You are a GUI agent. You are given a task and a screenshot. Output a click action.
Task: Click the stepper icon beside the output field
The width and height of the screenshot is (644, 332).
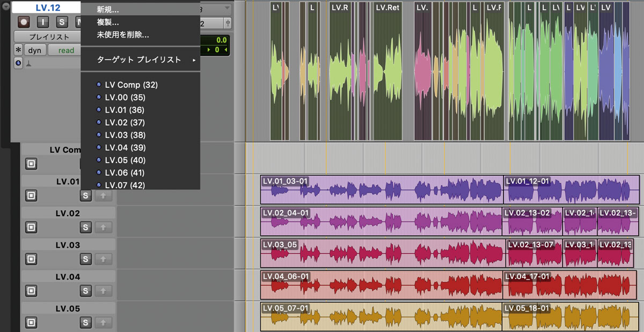tap(228, 23)
